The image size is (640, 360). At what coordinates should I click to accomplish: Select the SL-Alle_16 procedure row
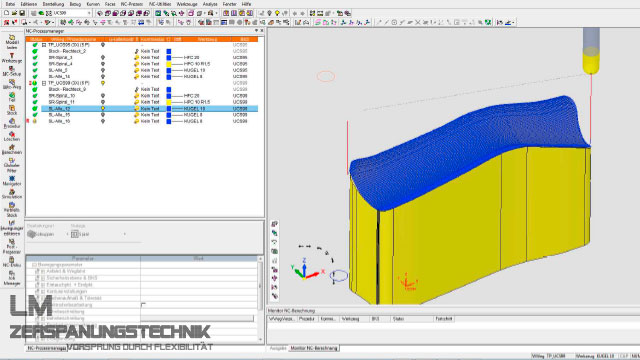point(142,121)
